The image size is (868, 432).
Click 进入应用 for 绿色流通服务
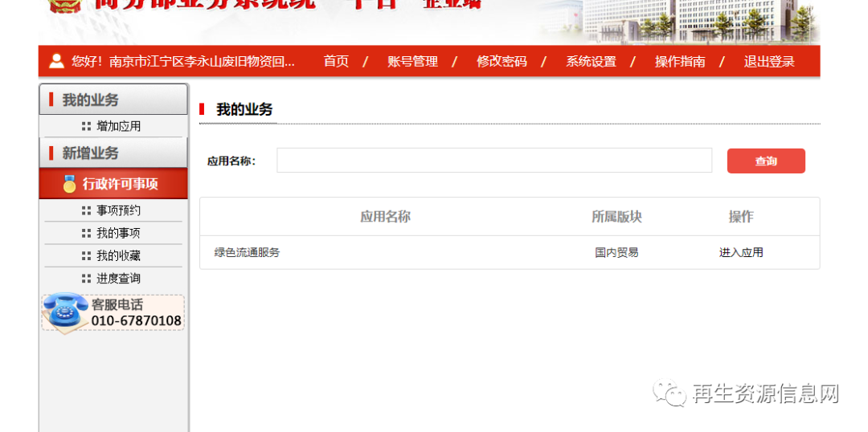pos(741,253)
